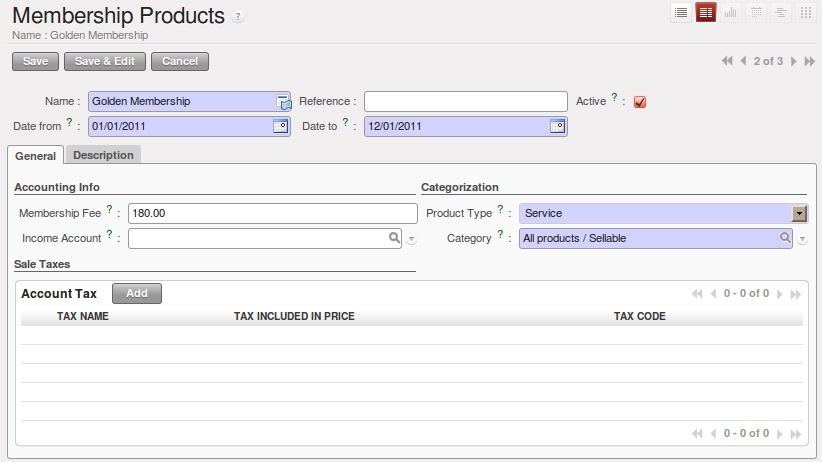This screenshot has width=822, height=462.
Task: Click help mark next to Income Account
Action: click(110, 234)
